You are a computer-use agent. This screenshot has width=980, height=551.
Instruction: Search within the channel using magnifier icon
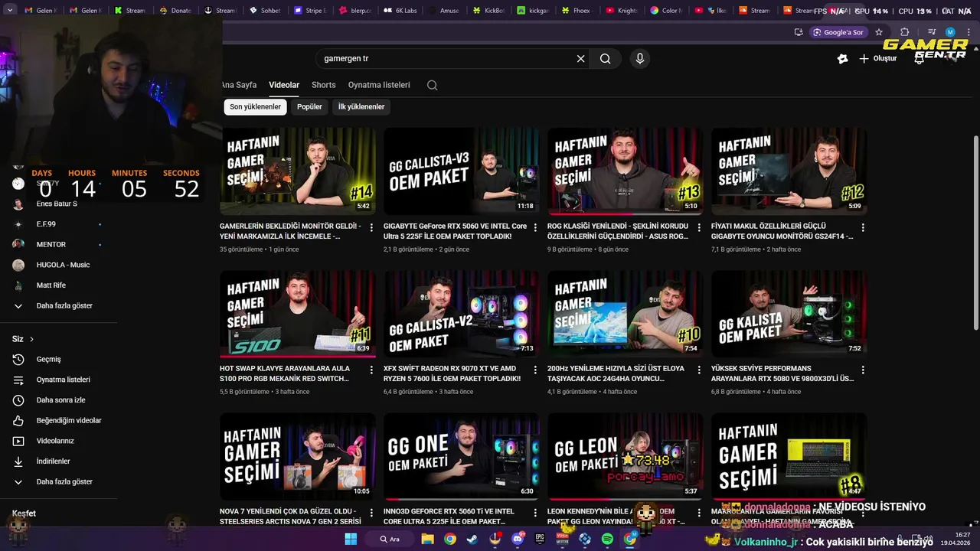[x=433, y=85]
